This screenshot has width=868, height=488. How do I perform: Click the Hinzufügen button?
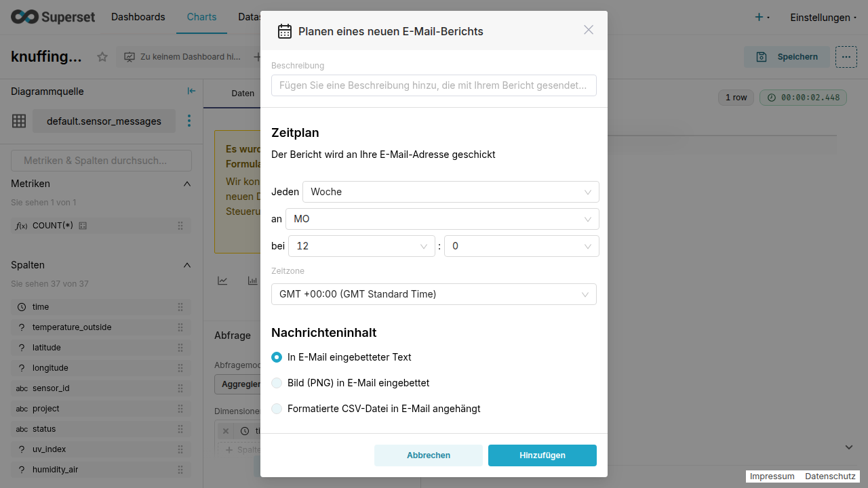click(x=542, y=455)
